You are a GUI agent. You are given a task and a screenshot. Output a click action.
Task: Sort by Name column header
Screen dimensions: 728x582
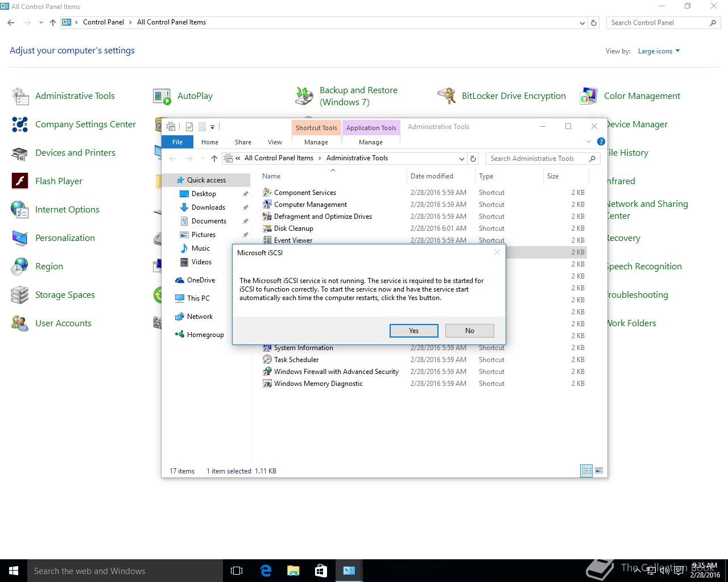(x=333, y=176)
